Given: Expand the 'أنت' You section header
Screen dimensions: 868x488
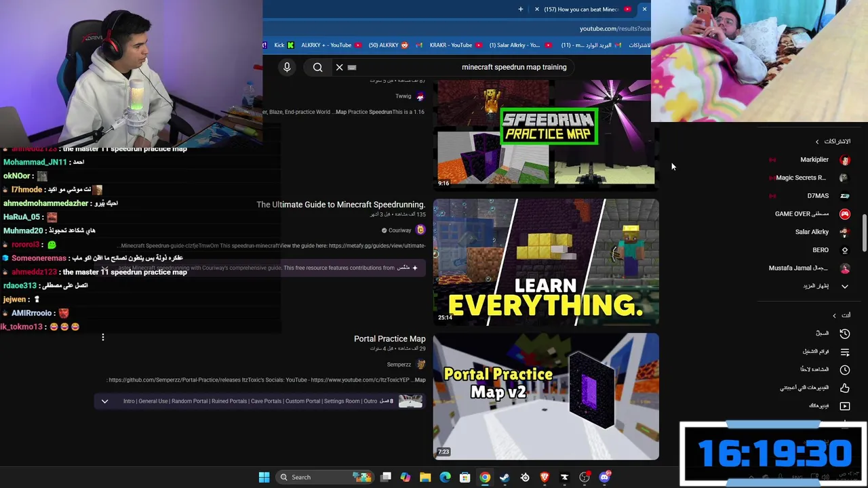Looking at the screenshot, I should [x=841, y=315].
